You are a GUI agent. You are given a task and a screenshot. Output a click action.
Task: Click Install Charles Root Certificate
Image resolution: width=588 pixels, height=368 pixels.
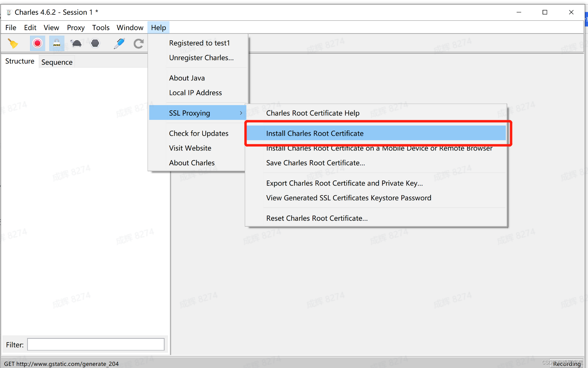coord(376,133)
